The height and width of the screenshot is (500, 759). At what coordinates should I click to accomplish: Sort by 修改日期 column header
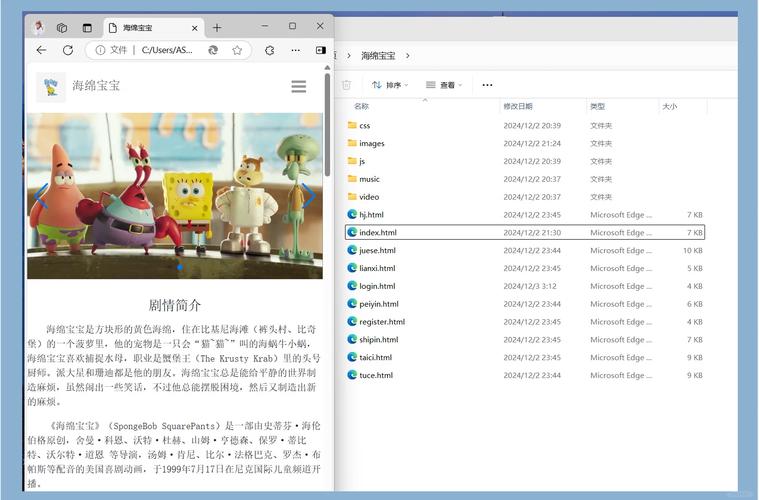tap(518, 106)
